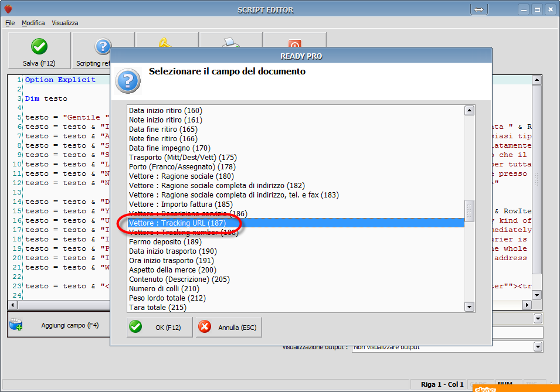The height and width of the screenshot is (392, 560).
Task: Click the Option Explicit code line
Action: pyautogui.click(x=60, y=80)
